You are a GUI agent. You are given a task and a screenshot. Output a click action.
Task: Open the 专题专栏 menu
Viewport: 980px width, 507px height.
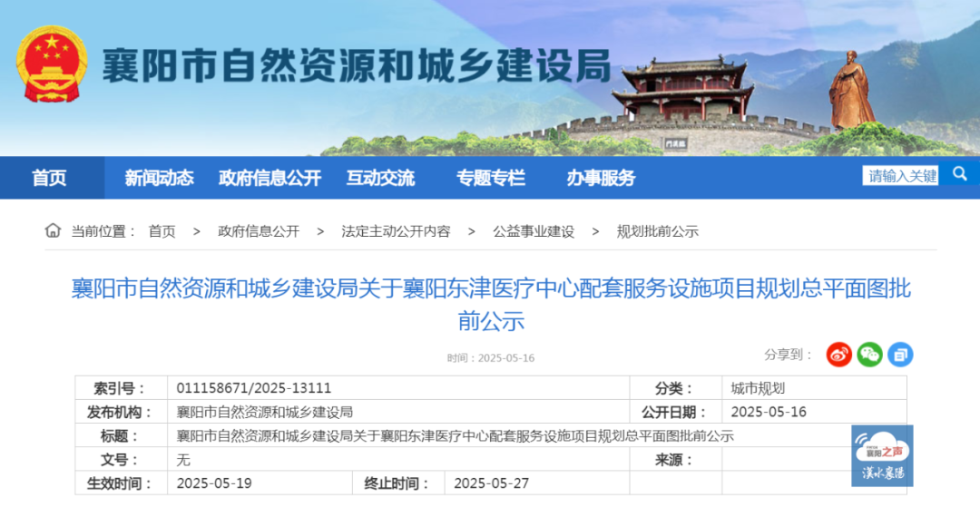tap(491, 178)
